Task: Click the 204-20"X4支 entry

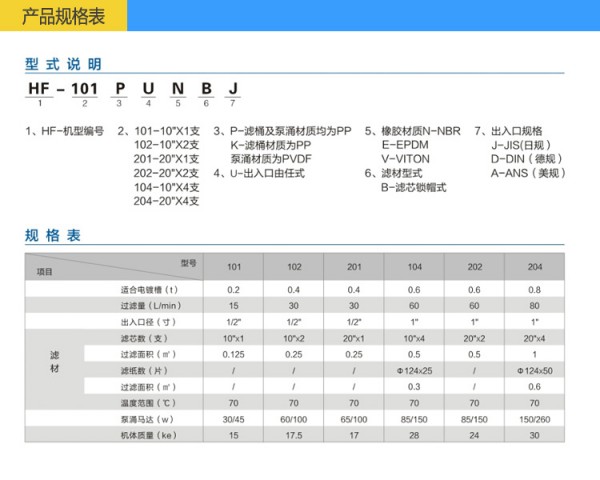Action: tap(166, 201)
